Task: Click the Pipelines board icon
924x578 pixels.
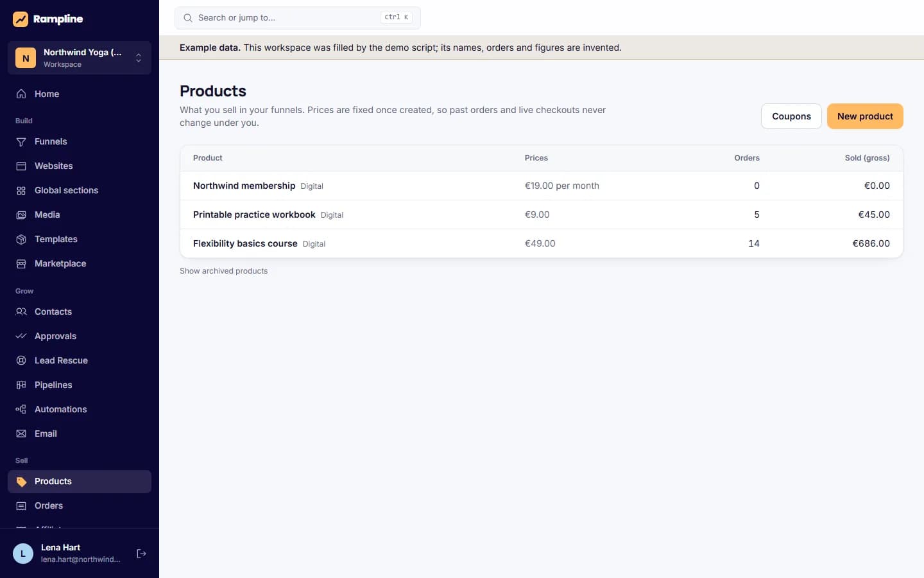Action: pos(21,385)
